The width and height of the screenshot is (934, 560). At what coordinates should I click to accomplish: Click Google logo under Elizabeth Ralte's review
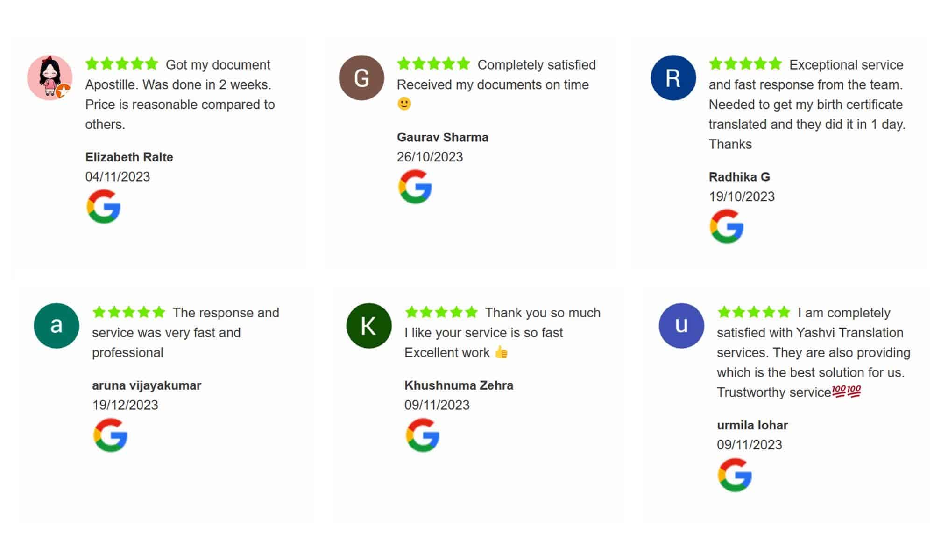point(104,206)
